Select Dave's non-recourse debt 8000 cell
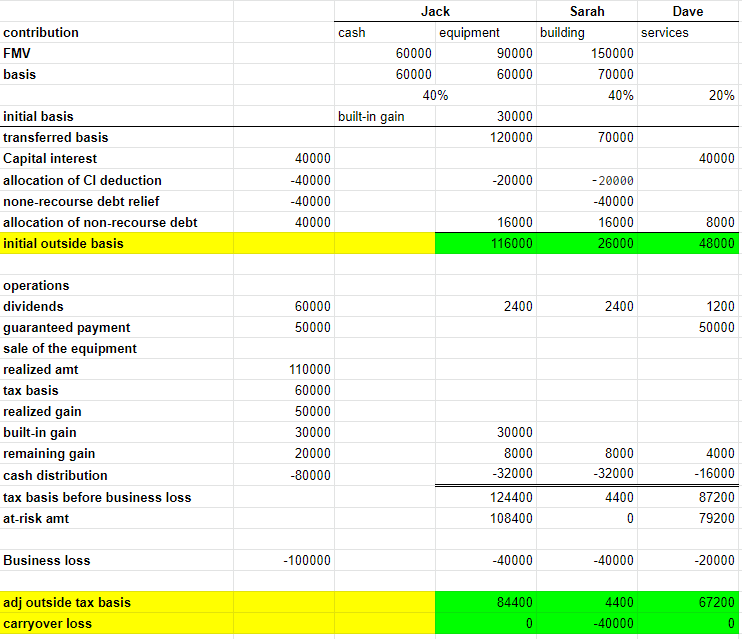Screen dimensions: 742x639 (x=688, y=222)
